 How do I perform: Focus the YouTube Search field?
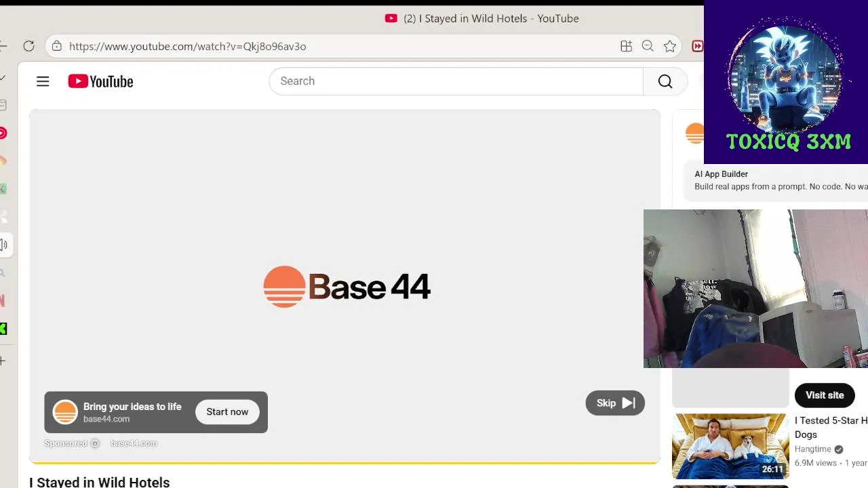click(456, 81)
